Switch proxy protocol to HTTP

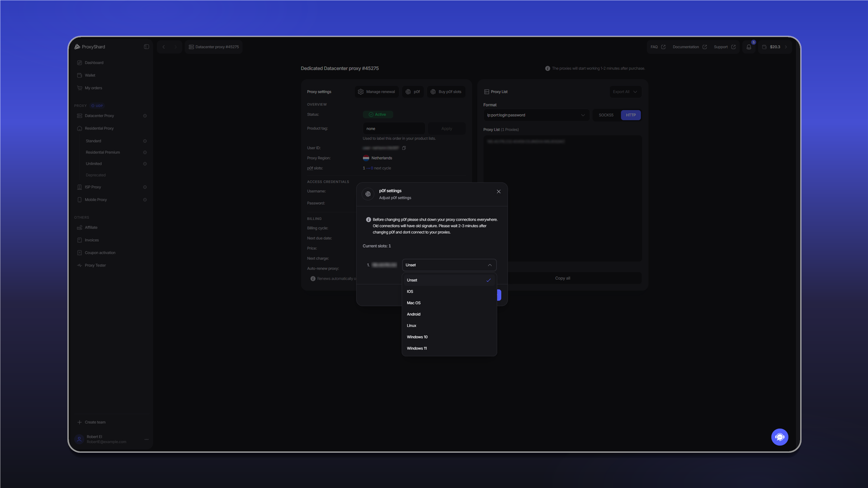[x=631, y=115]
